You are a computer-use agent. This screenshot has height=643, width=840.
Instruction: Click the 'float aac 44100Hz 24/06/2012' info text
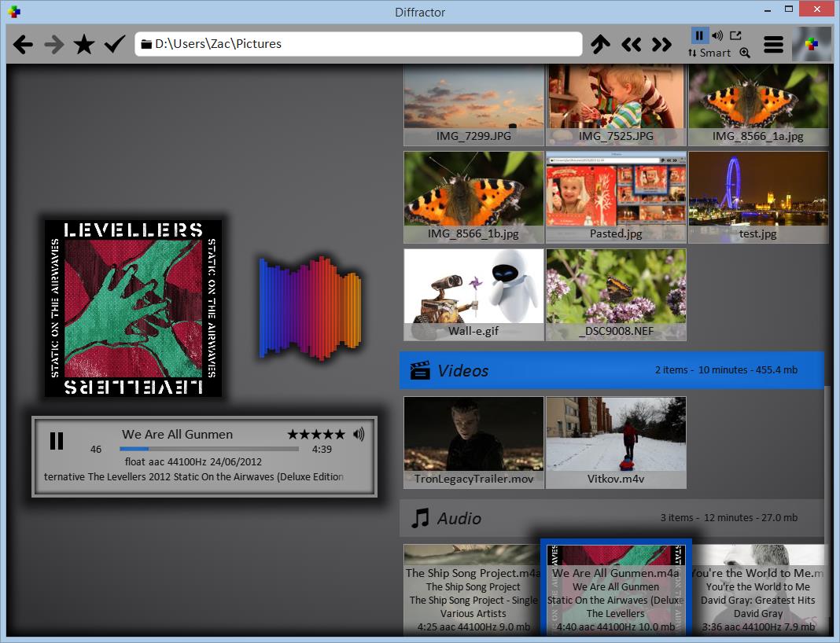[193, 461]
